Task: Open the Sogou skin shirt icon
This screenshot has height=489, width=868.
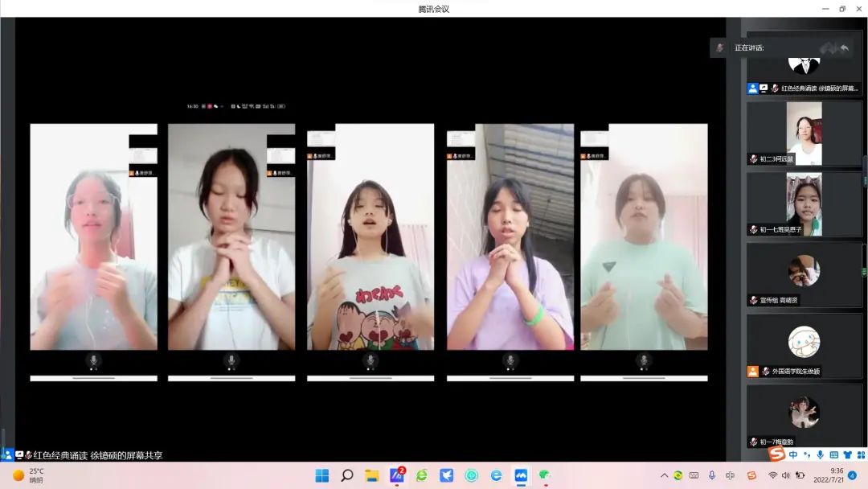Action: coord(847,455)
